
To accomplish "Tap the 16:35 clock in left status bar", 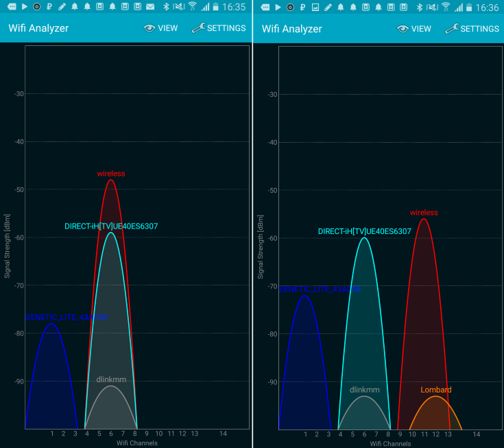I will pyautogui.click(x=234, y=7).
